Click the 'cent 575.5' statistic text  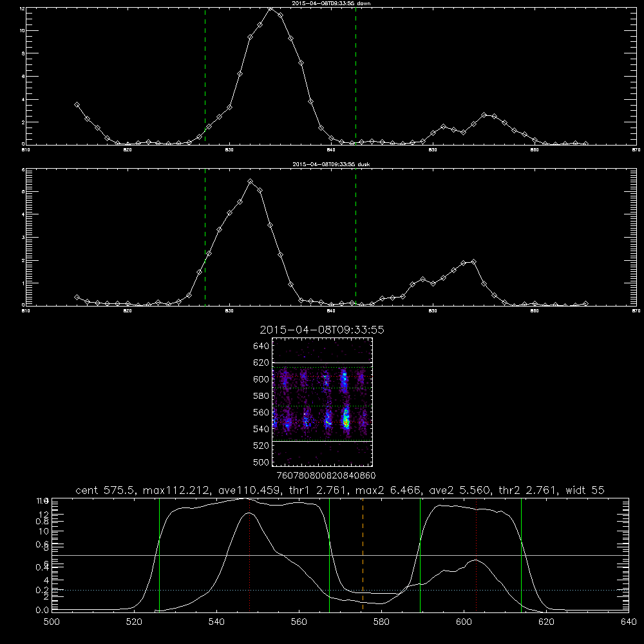[x=104, y=490]
